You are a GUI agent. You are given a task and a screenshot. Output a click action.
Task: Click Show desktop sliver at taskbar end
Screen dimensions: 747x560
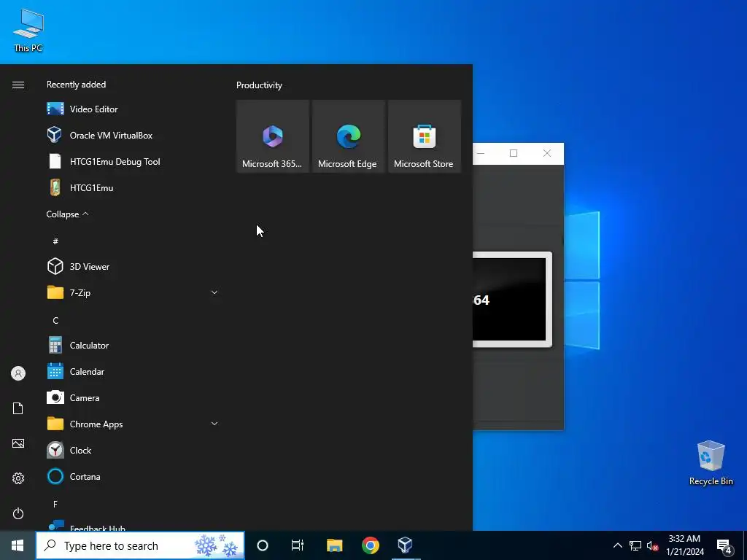pos(745,545)
